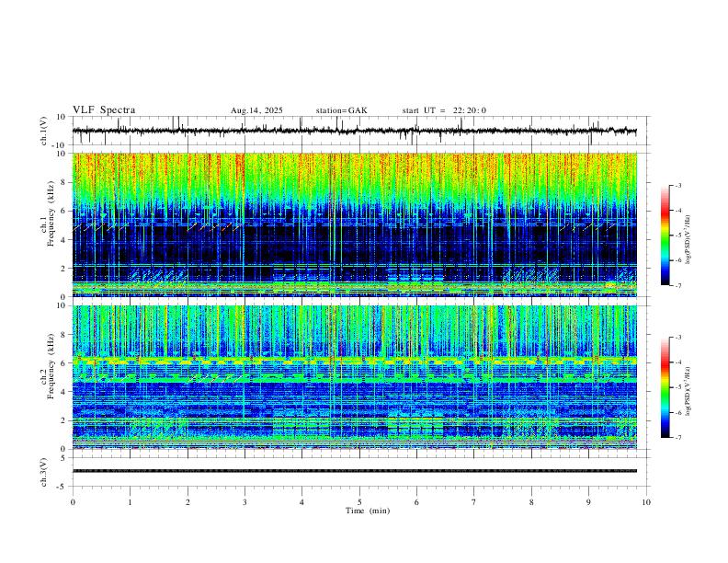The width and height of the screenshot is (728, 563).
Task: Click time axis tick label "6"
Action: pyautogui.click(x=416, y=502)
